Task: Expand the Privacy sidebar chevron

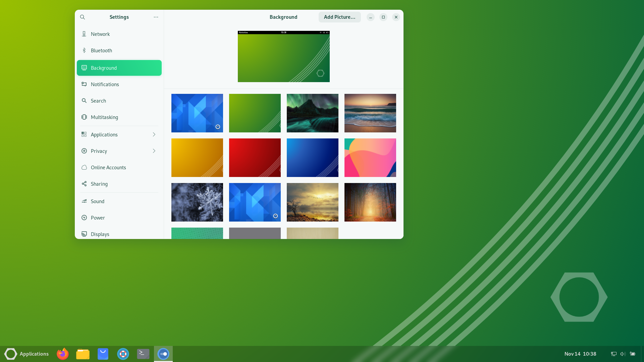Action: (x=154, y=151)
